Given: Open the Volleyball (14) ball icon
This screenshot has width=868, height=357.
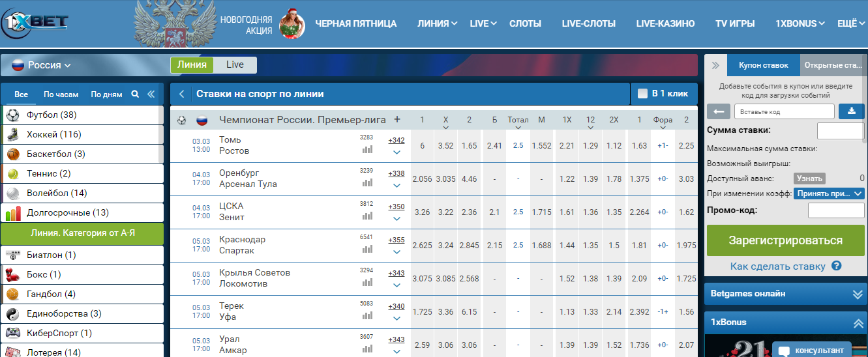Looking at the screenshot, I should (13, 193).
